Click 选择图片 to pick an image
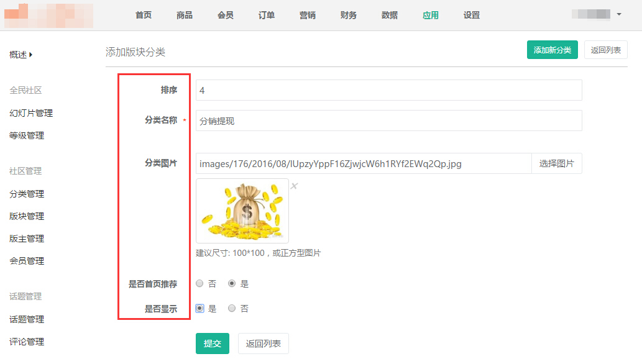Image resolution: width=642 pixels, height=364 pixels. 556,163
